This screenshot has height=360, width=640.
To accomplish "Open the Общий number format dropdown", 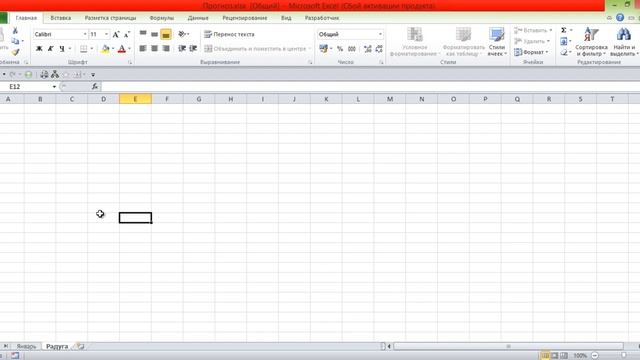I will (x=380, y=34).
